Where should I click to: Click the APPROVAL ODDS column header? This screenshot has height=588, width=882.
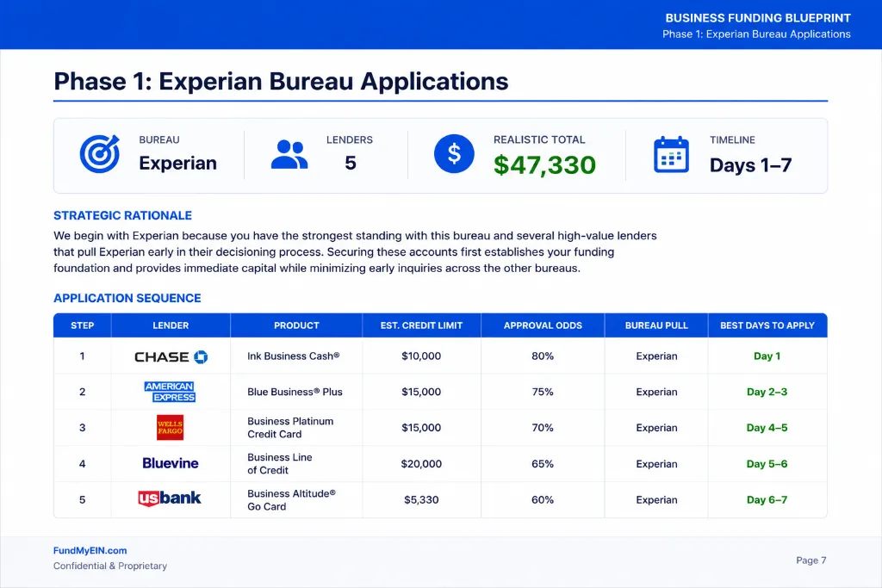(543, 325)
